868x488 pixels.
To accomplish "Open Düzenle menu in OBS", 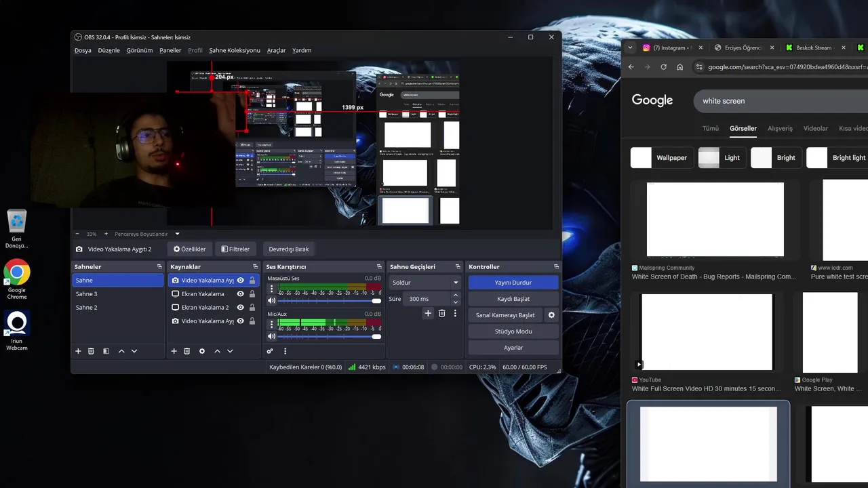I will click(108, 50).
